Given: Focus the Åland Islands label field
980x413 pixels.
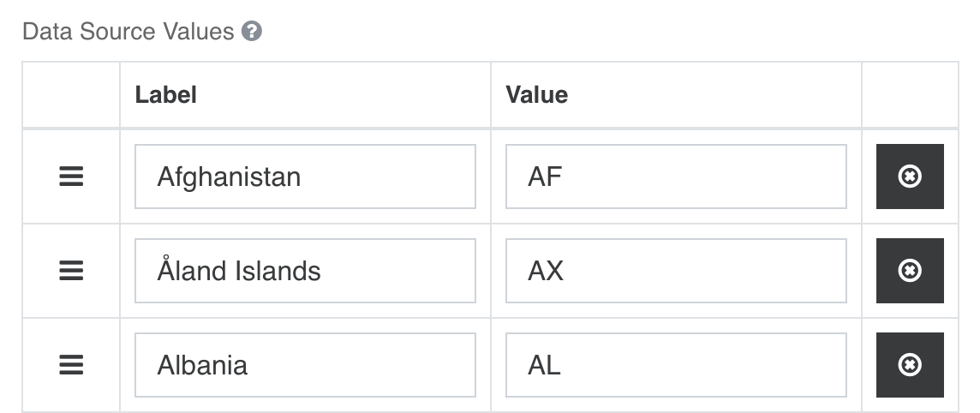Looking at the screenshot, I should [305, 271].
